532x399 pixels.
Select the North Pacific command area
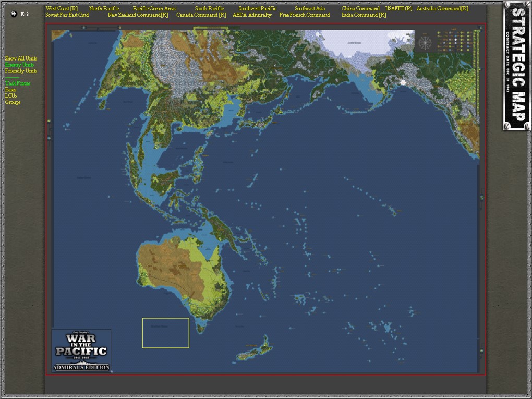pos(104,8)
